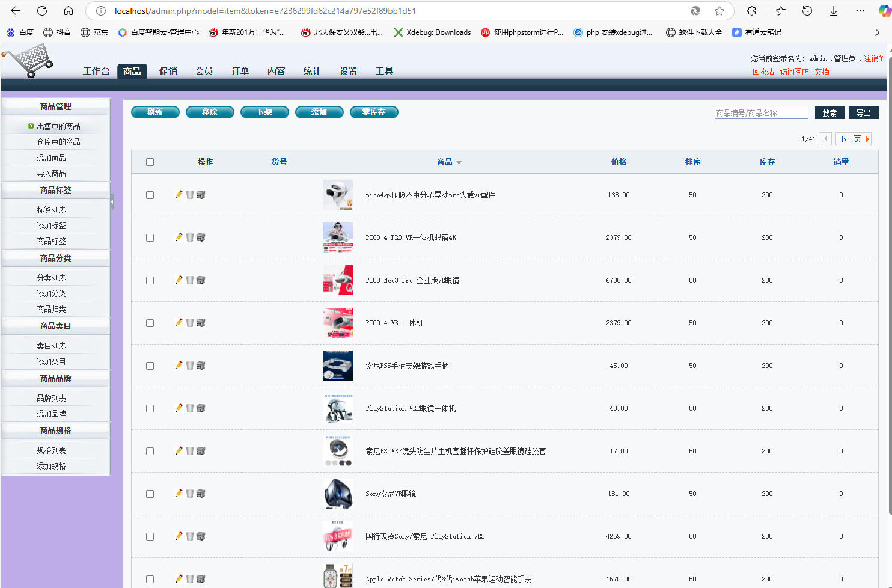
Task: Focus the 商品编号/商品名称 search field
Action: pyautogui.click(x=761, y=113)
